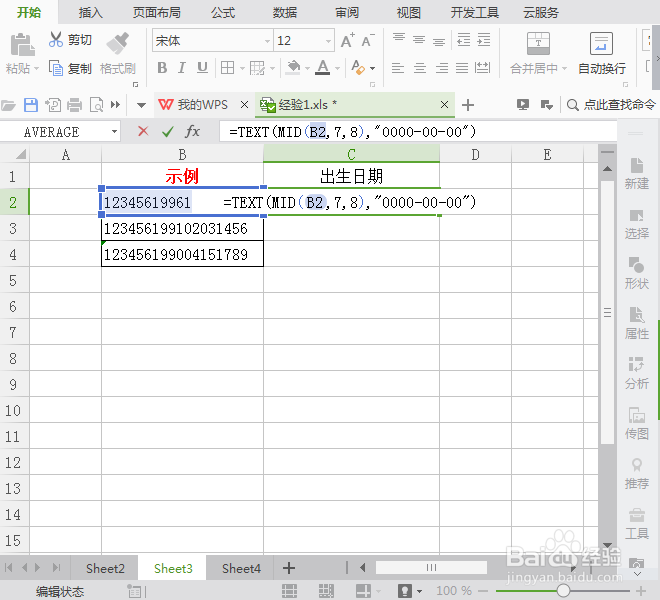The image size is (660, 600).
Task: Open the 视图 tab
Action: pyautogui.click(x=409, y=13)
